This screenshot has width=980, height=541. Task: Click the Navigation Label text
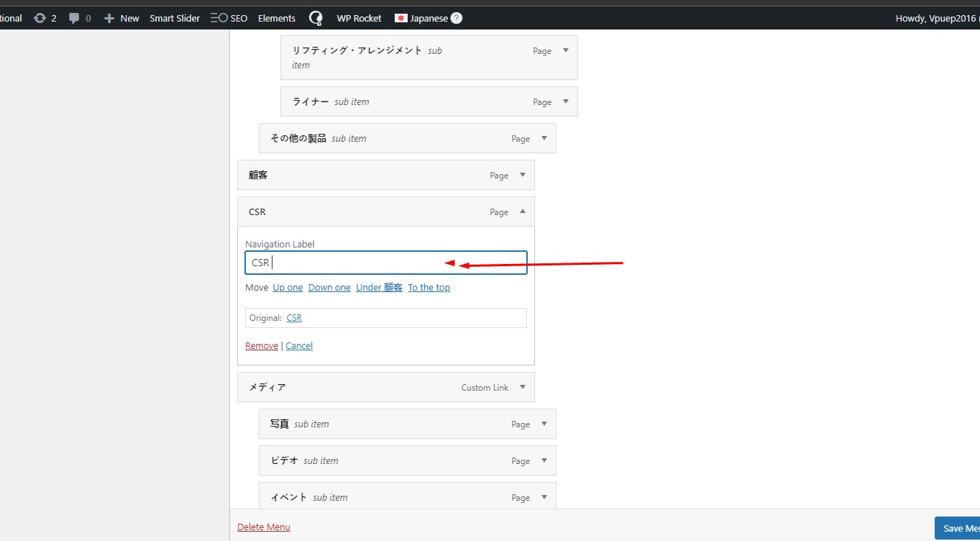pyautogui.click(x=280, y=244)
